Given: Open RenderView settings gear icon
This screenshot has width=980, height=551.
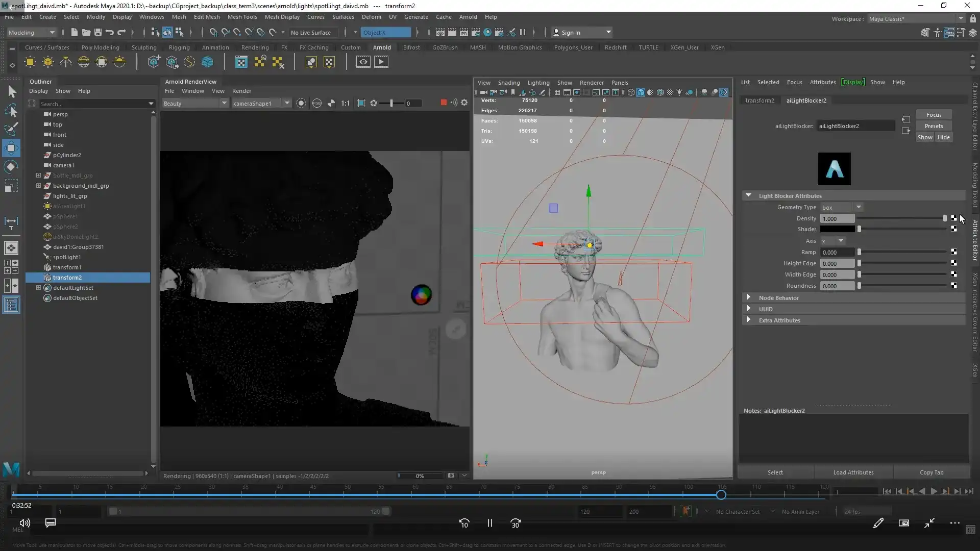Looking at the screenshot, I should 464,103.
